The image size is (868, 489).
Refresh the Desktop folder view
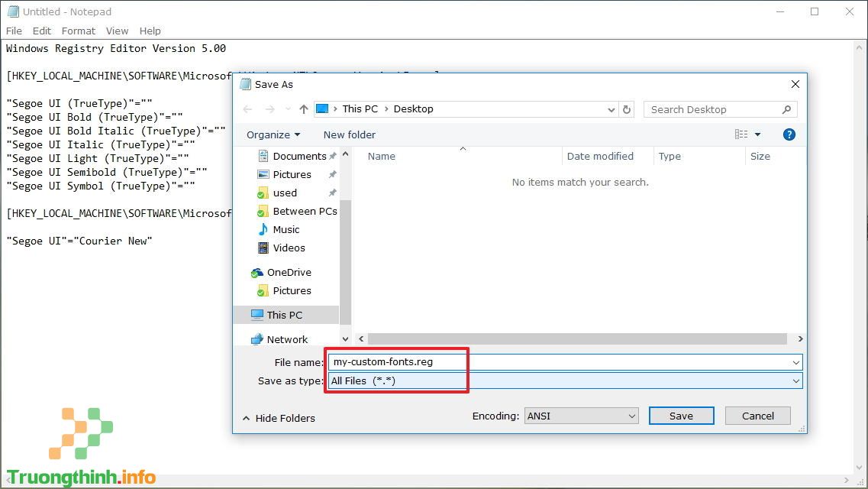point(627,110)
